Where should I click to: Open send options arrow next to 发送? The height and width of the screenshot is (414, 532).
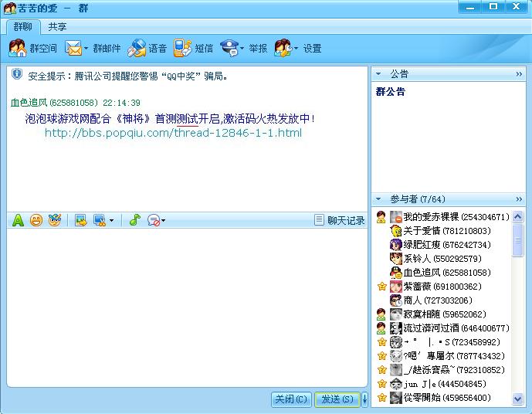coord(364,399)
